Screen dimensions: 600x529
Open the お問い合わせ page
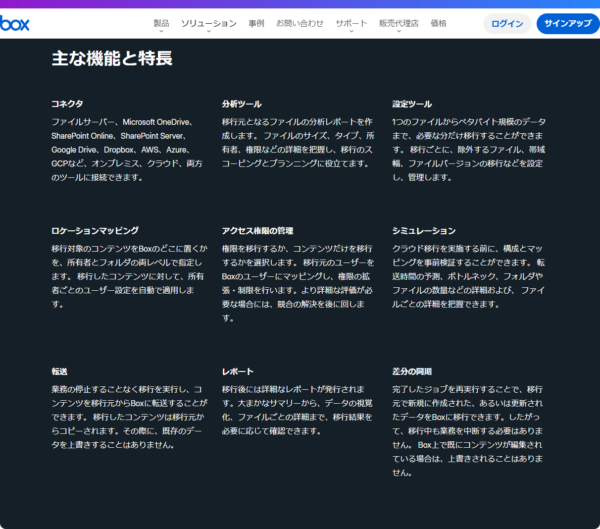300,23
